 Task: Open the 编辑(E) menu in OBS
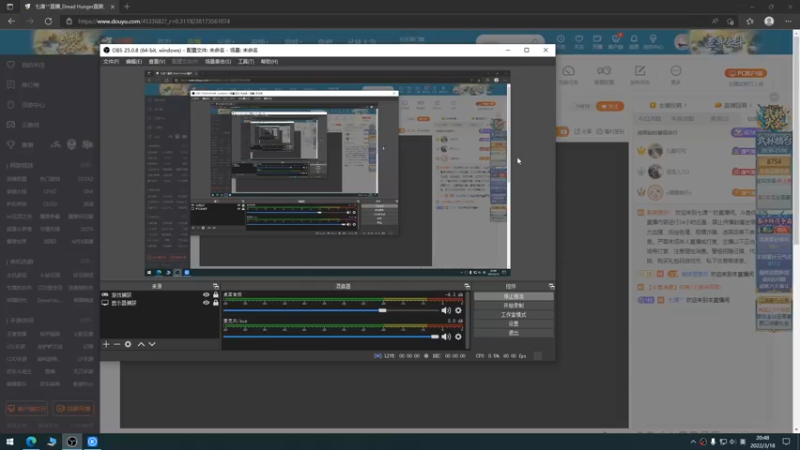(x=134, y=62)
